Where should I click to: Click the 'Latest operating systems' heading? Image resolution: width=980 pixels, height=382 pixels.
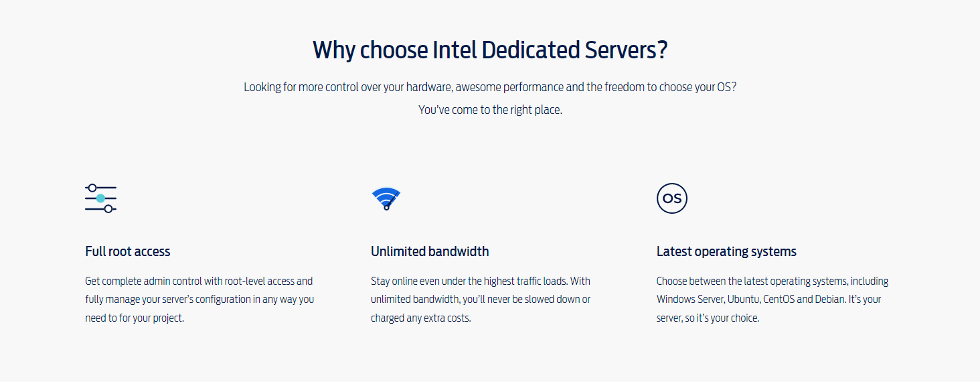[x=726, y=252]
